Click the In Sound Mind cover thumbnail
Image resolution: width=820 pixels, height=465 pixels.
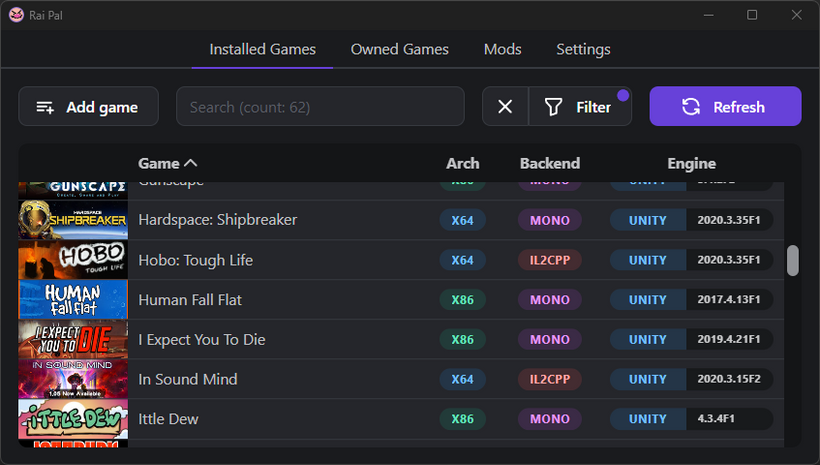pyautogui.click(x=73, y=380)
